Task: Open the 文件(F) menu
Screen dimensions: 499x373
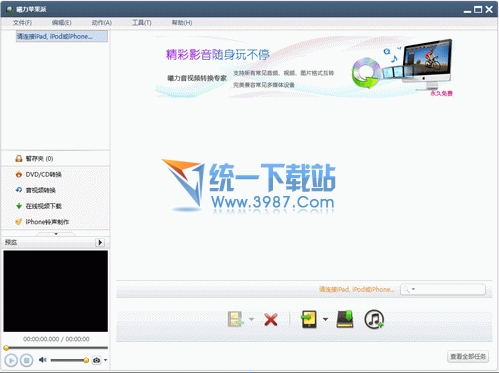Action: [22, 23]
